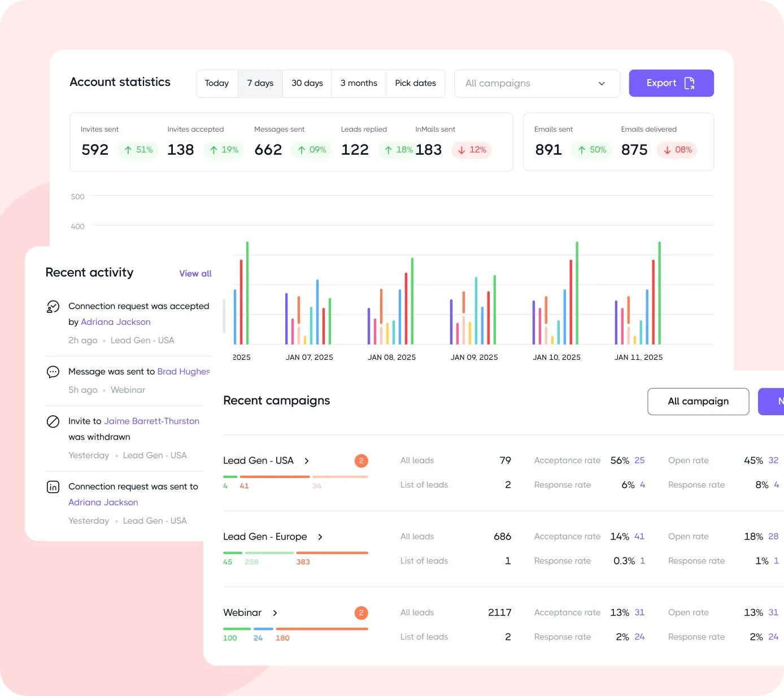The height and width of the screenshot is (696, 784).
Task: Click the connection accepted icon in Recent activity
Action: tap(53, 307)
